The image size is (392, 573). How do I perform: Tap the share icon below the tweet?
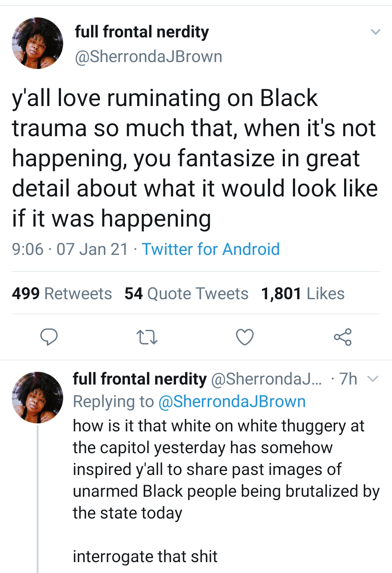343,337
